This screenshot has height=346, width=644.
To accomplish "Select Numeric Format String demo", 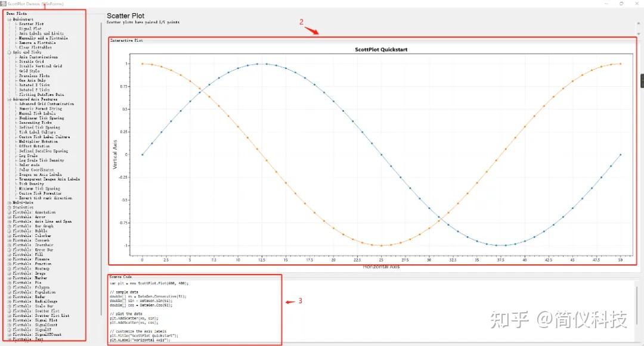I will 41,108.
